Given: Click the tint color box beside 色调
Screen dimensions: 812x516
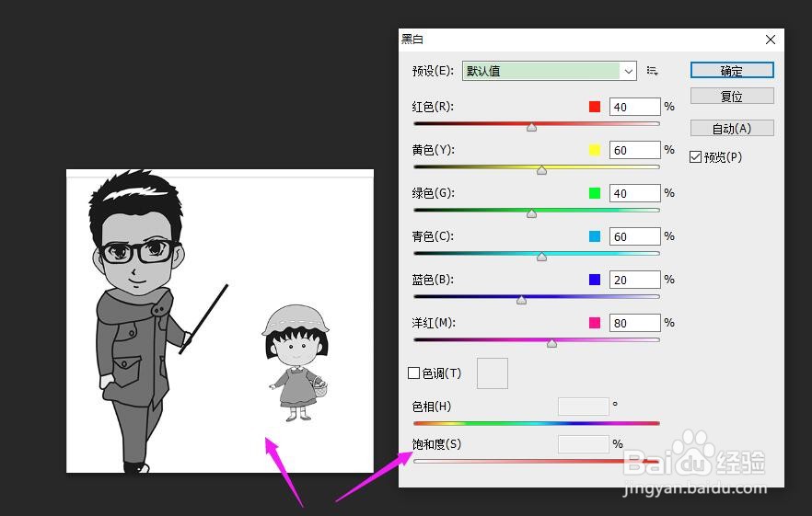Looking at the screenshot, I should click(x=492, y=373).
